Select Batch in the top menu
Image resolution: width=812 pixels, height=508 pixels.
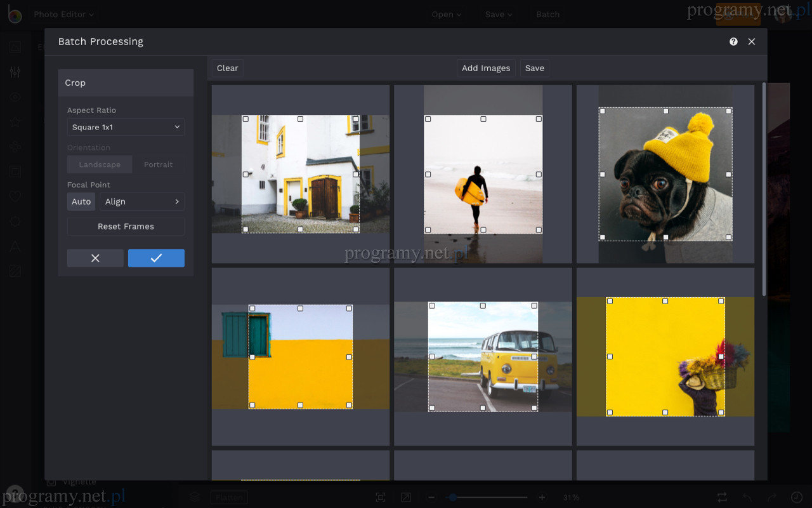pos(547,15)
